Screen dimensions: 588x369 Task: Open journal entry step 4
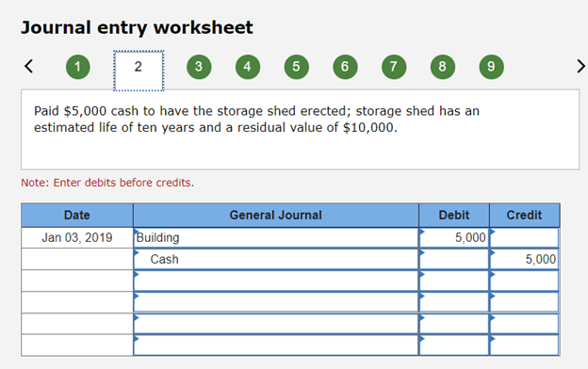click(248, 67)
